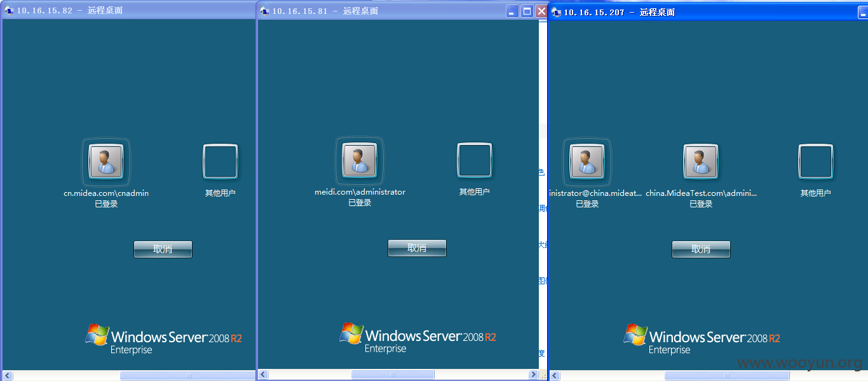Click the horizontal scrollbar thumb in the 10.16.15.81 window
Viewport: 868px width, 381px height.
393,375
